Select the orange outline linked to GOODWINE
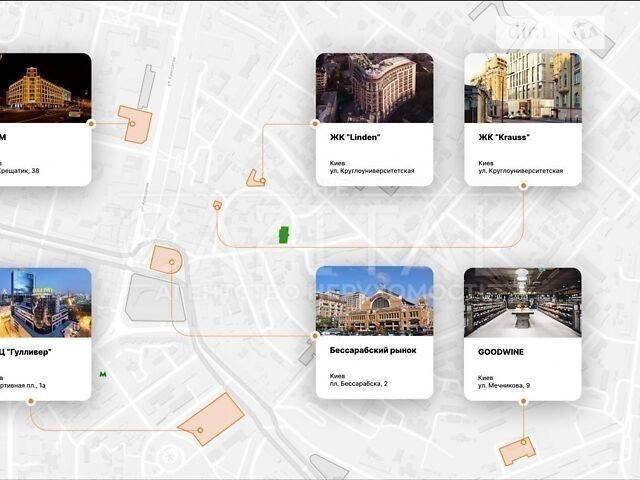The width and height of the screenshot is (640, 480). (x=518, y=451)
